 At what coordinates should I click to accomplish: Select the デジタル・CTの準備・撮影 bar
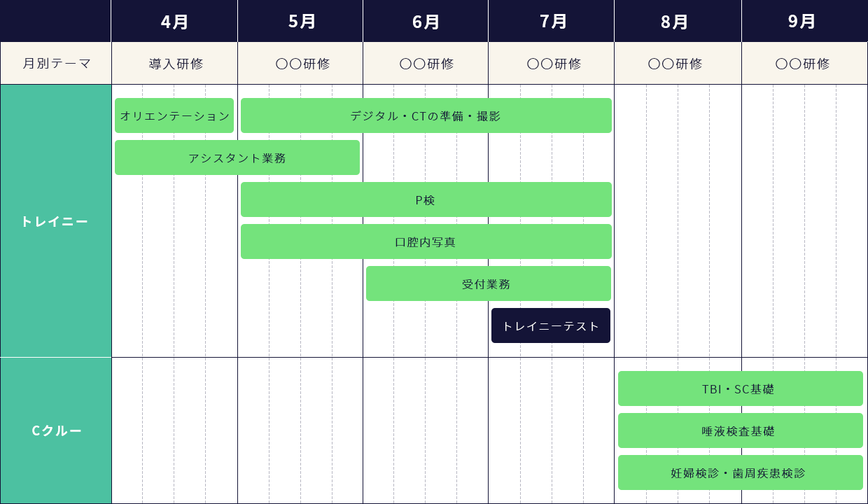[426, 115]
